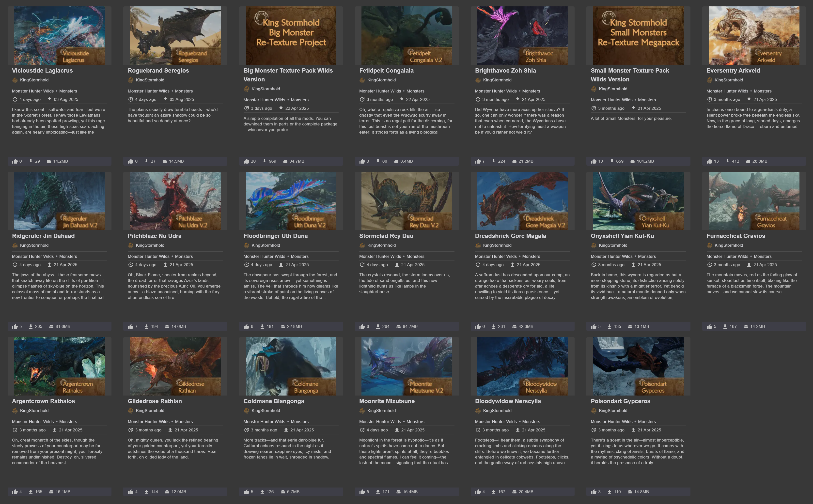Open the Moonrite Mizutsune title link
Viewport: 813px width, 504px height.
click(x=387, y=401)
